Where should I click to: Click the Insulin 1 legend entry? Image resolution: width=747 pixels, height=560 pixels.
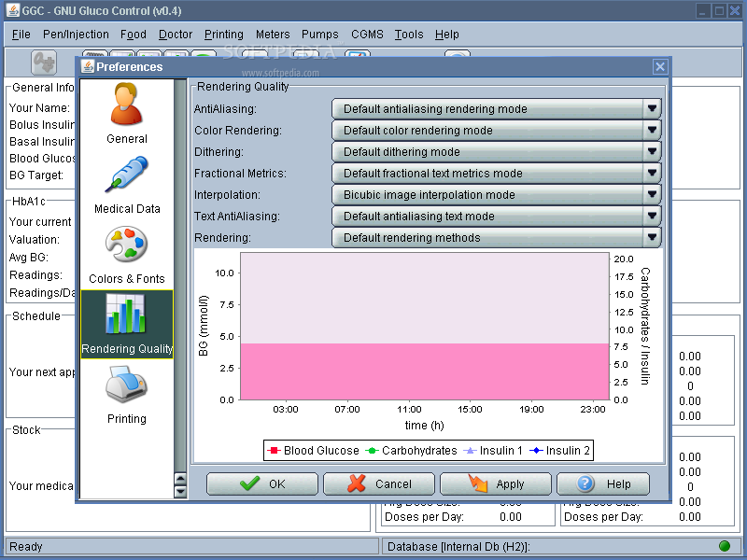[x=493, y=451]
